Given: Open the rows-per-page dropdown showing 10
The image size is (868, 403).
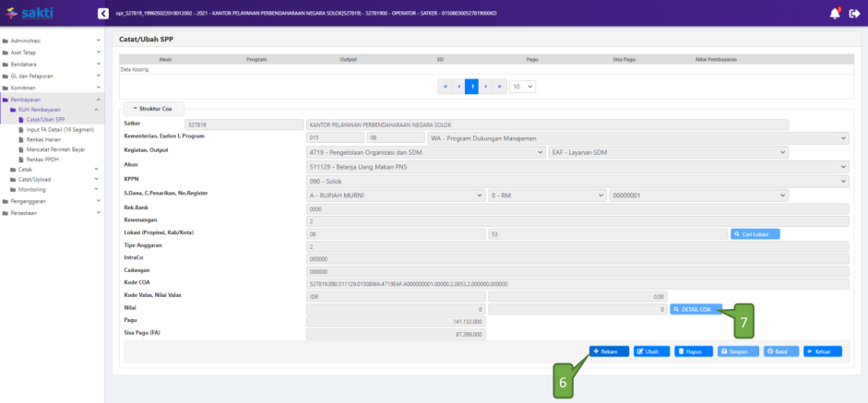Looking at the screenshot, I should tap(522, 86).
